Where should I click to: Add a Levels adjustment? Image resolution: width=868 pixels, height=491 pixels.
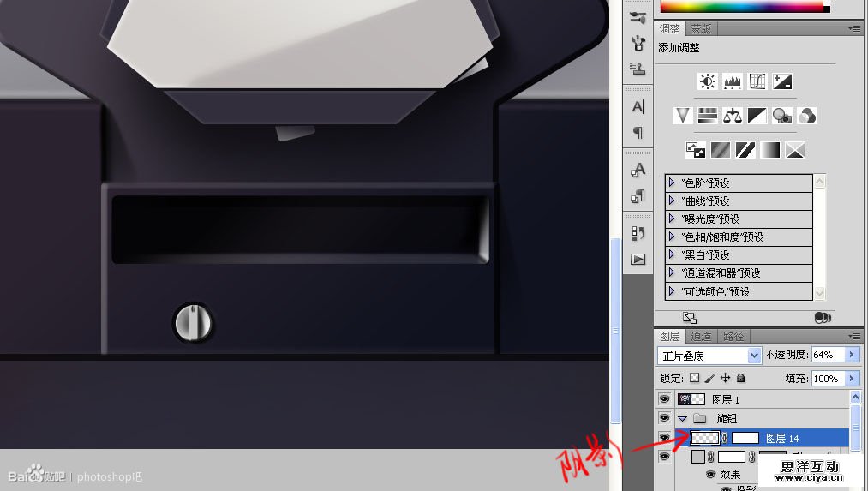tap(732, 82)
